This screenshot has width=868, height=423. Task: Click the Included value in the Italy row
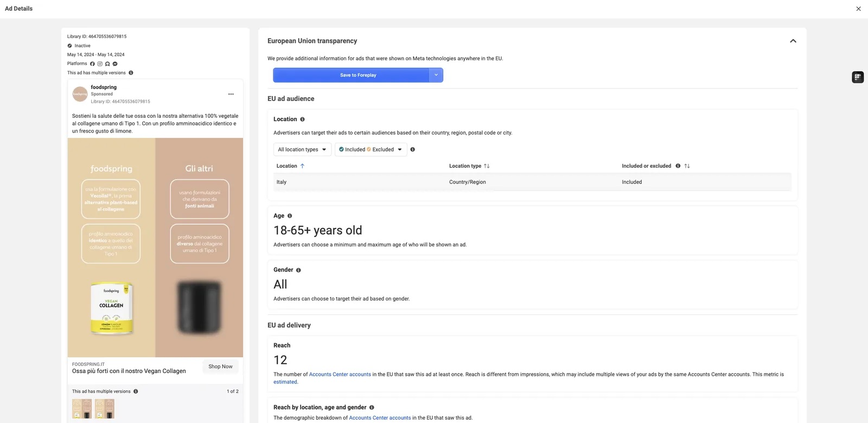[632, 182]
